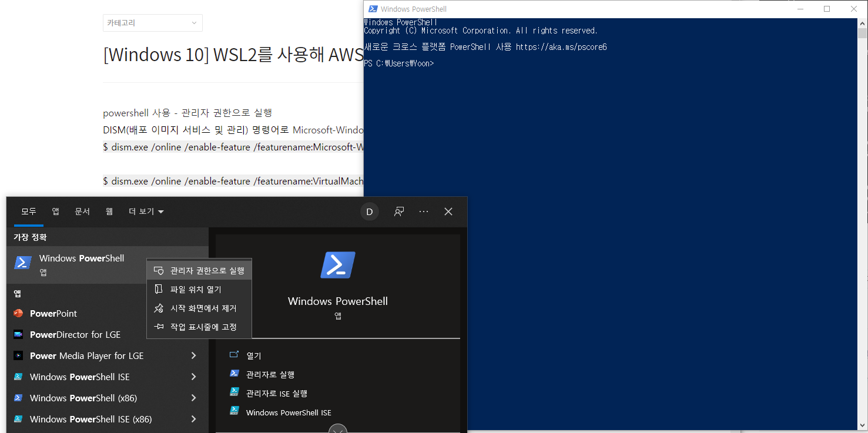Maximize the Windows PowerShell window
The image size is (868, 433).
[x=827, y=9]
